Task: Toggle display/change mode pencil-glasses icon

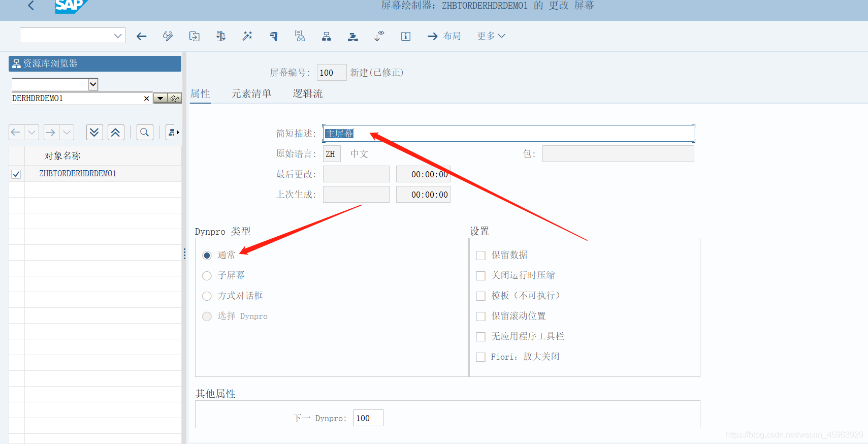Action: [168, 36]
